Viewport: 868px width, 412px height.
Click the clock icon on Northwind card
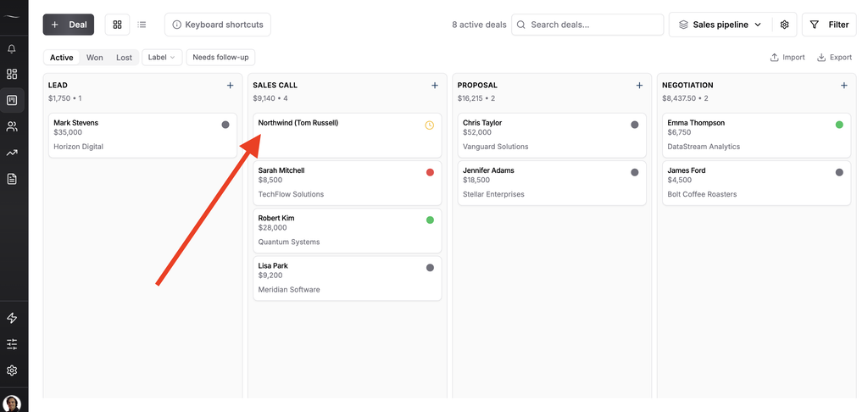pos(430,125)
